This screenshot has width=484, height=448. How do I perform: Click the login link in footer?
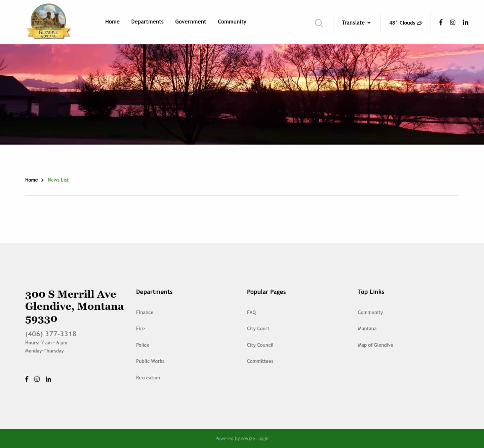(x=264, y=439)
